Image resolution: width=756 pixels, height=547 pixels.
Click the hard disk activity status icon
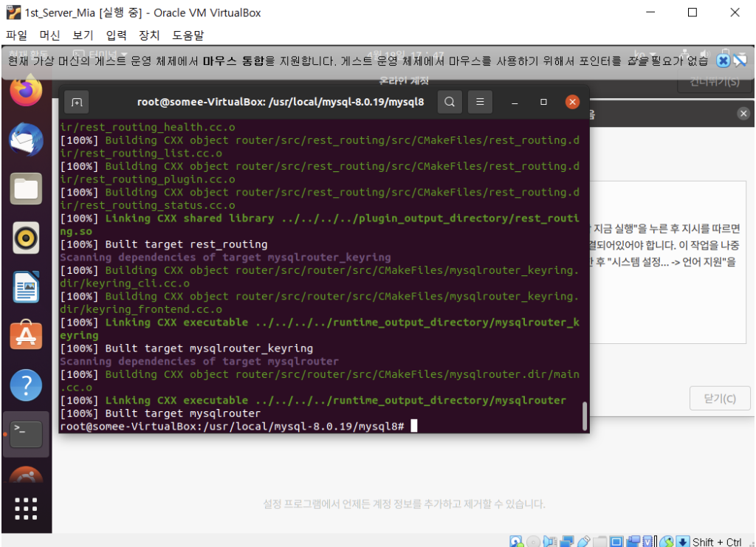tap(516, 542)
